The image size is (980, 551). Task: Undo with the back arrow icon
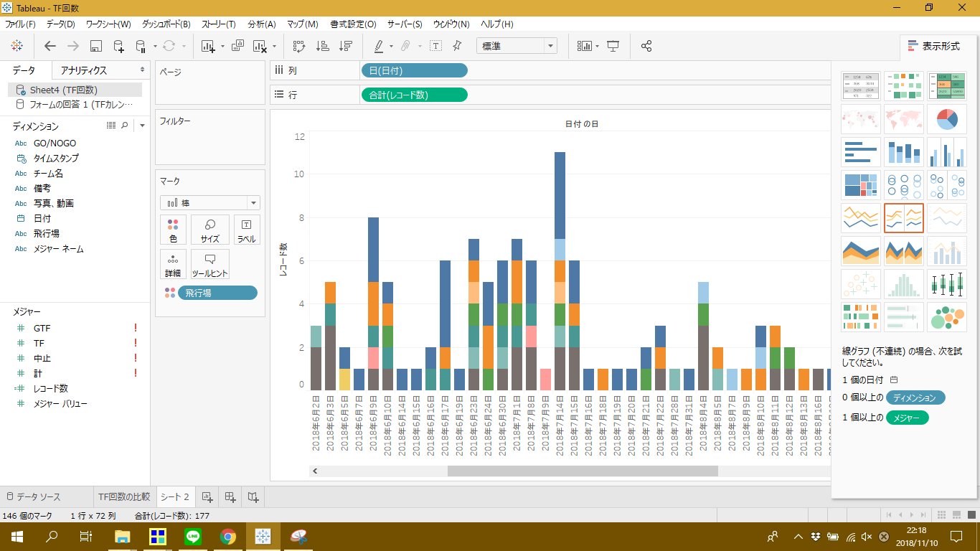(50, 46)
